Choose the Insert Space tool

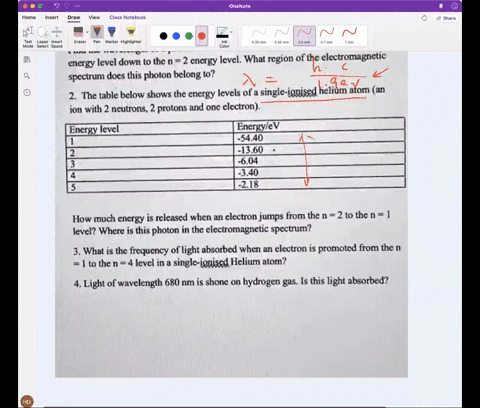57,36
